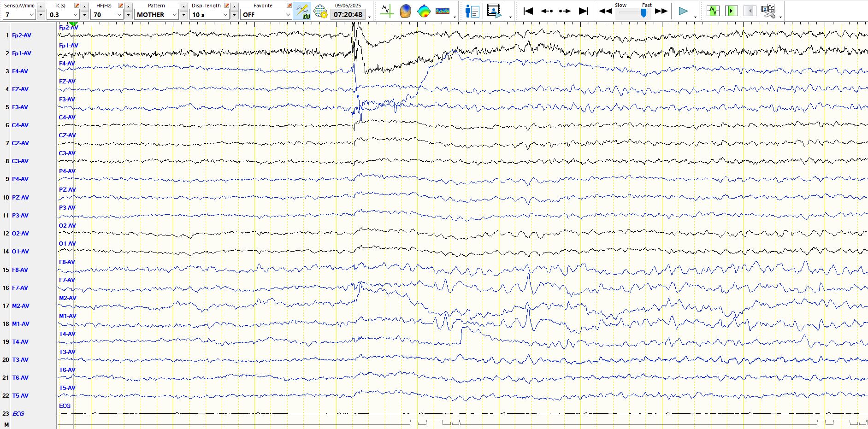
Task: Select channel 1 Fp2-AV label
Action: 22,35
